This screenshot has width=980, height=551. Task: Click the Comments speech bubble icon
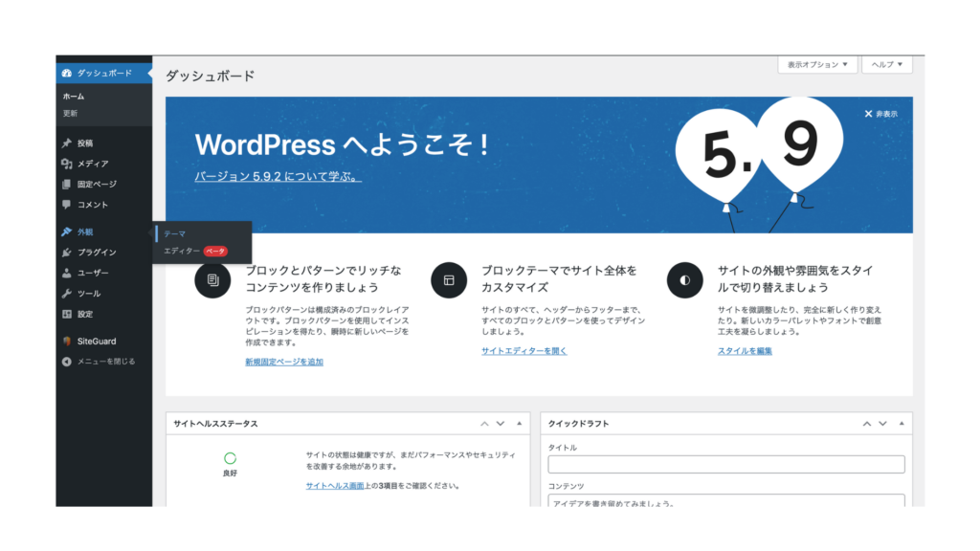click(67, 205)
